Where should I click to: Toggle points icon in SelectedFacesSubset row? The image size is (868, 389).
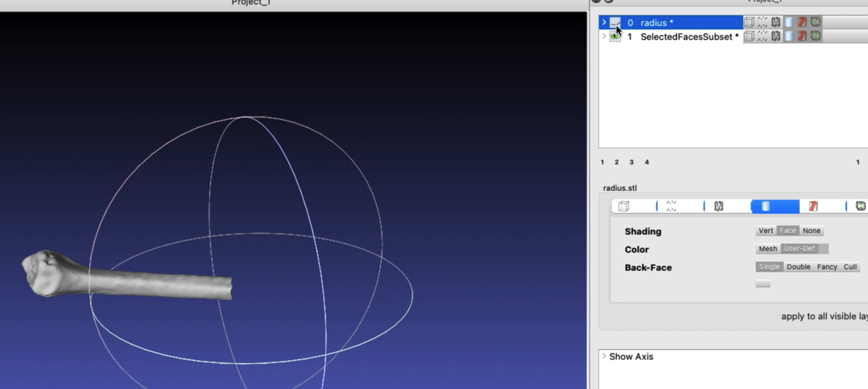(x=762, y=36)
